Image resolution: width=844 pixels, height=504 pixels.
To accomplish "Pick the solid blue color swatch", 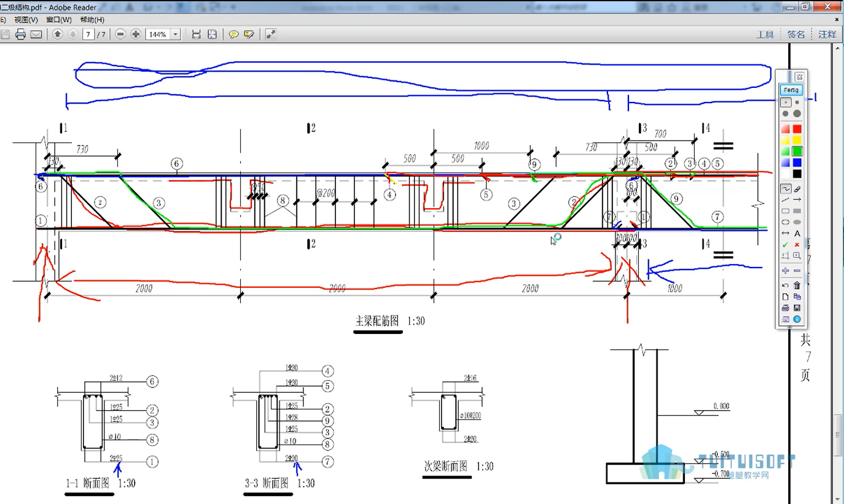I will click(x=797, y=163).
